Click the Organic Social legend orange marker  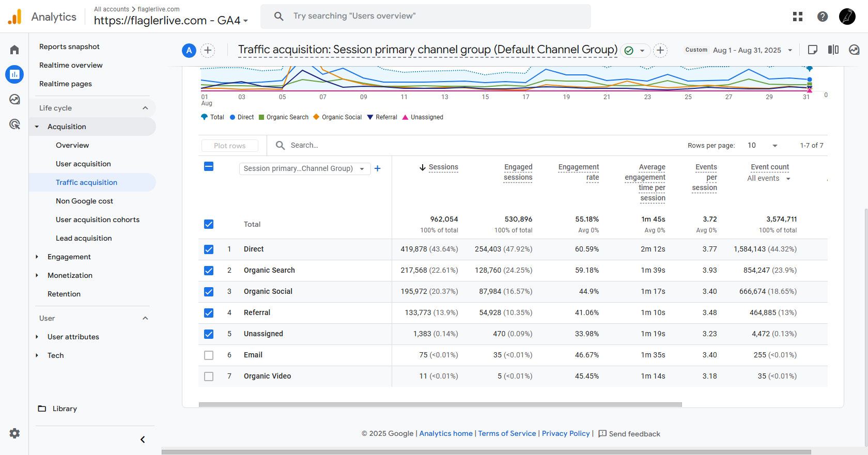point(316,117)
